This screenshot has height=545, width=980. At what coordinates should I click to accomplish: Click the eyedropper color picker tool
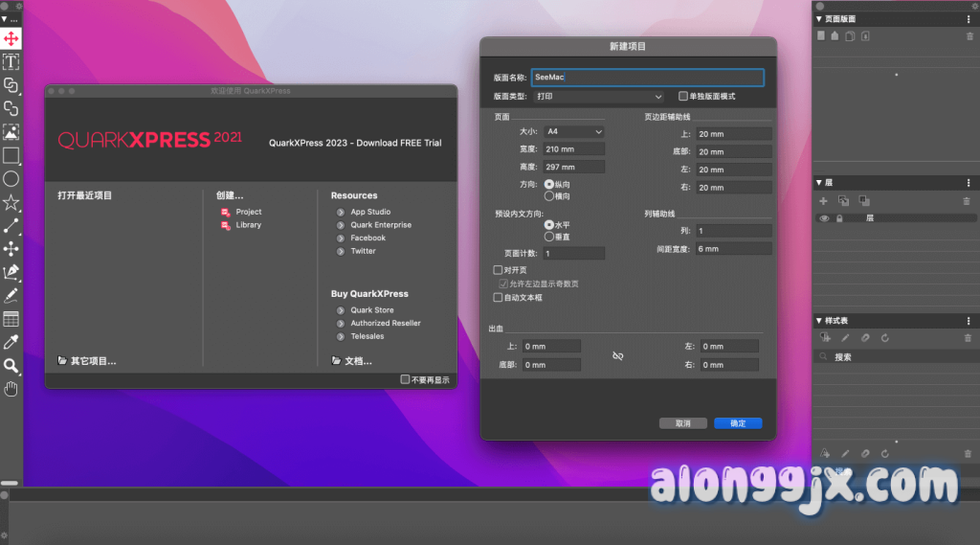(11, 342)
